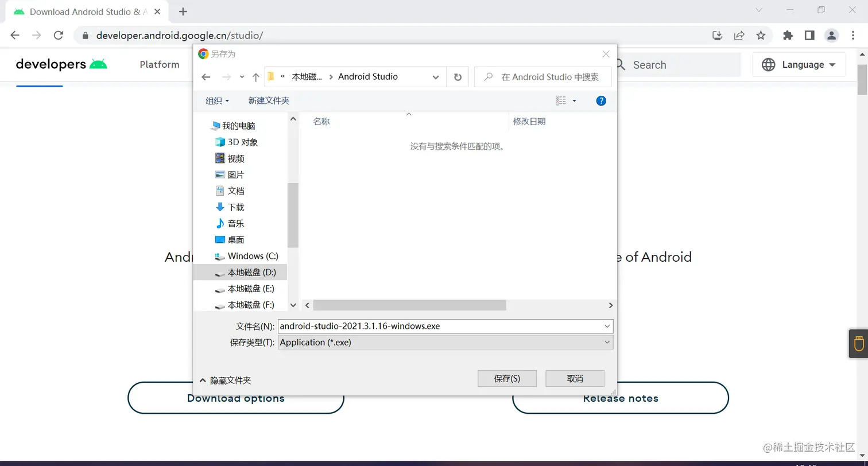Open Chrome three-dot menu
The image size is (868, 466).
pos(853,35)
